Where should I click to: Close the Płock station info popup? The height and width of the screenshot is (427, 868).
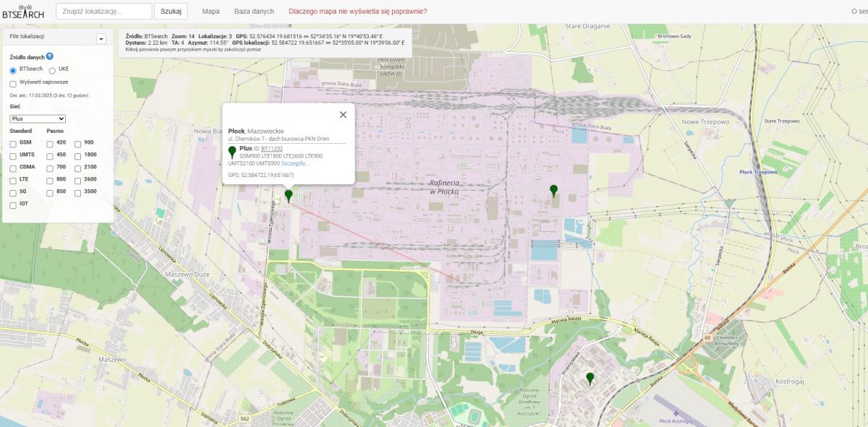click(x=343, y=114)
